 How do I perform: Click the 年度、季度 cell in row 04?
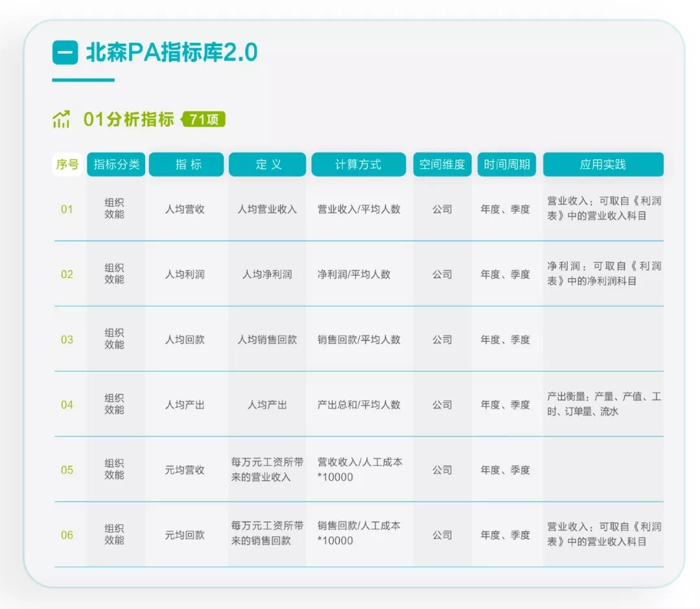pos(506,405)
